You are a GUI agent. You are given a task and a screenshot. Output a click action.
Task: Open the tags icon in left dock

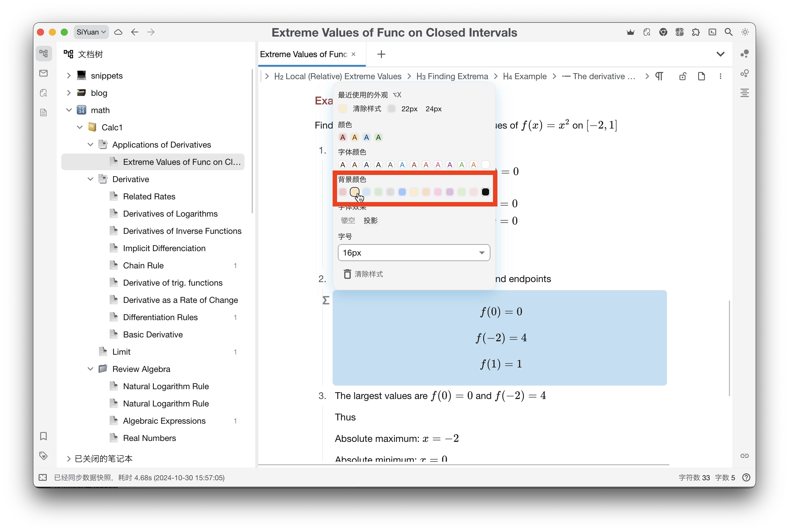pyautogui.click(x=43, y=456)
